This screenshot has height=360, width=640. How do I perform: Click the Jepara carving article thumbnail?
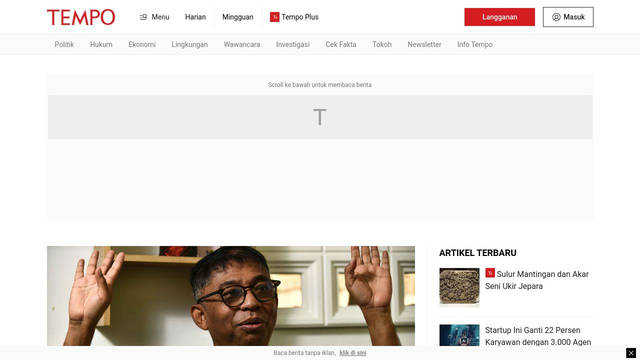tap(459, 286)
